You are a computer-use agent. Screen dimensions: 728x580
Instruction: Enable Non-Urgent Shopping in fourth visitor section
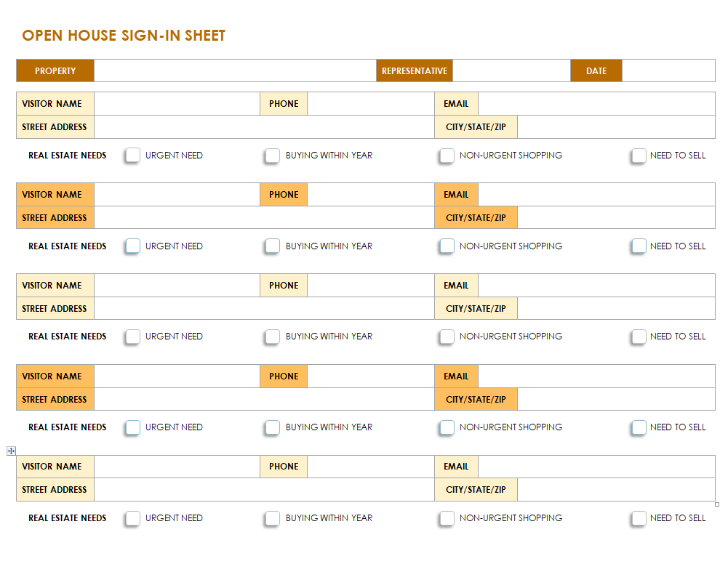447,427
